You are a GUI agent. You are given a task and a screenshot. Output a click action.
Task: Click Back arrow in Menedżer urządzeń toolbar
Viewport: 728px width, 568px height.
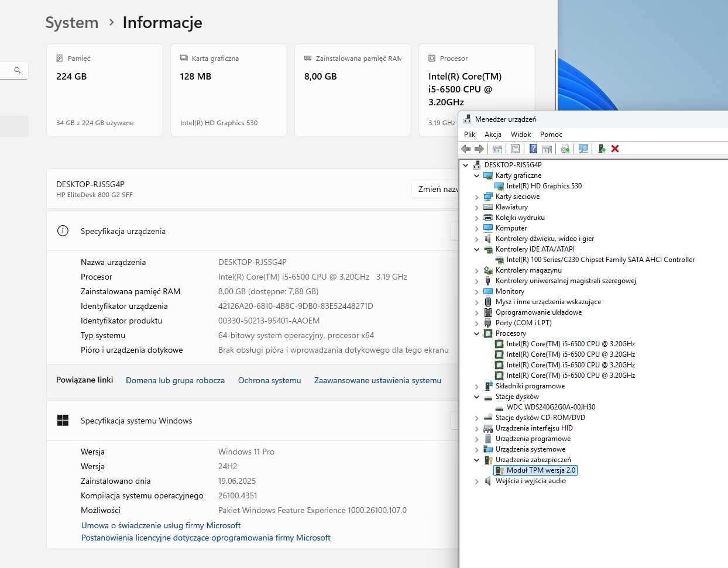pos(466,149)
